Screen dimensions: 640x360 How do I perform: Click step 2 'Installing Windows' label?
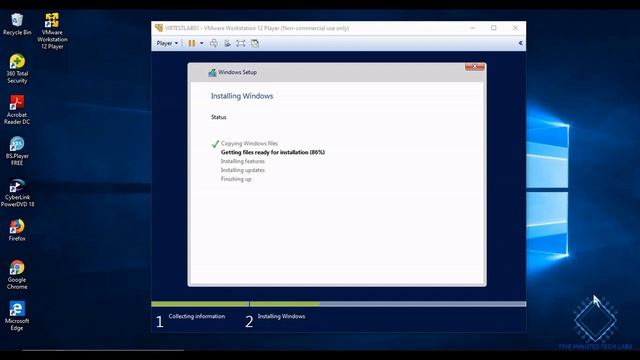[x=281, y=316]
